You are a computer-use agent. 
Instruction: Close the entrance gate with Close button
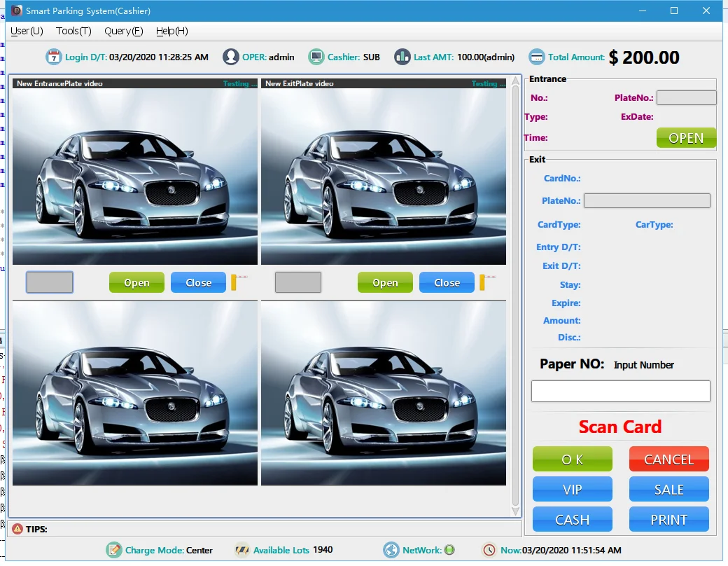tap(198, 282)
